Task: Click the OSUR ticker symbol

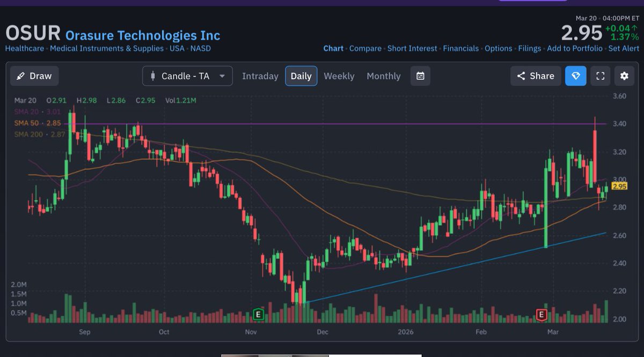Action: tap(33, 33)
